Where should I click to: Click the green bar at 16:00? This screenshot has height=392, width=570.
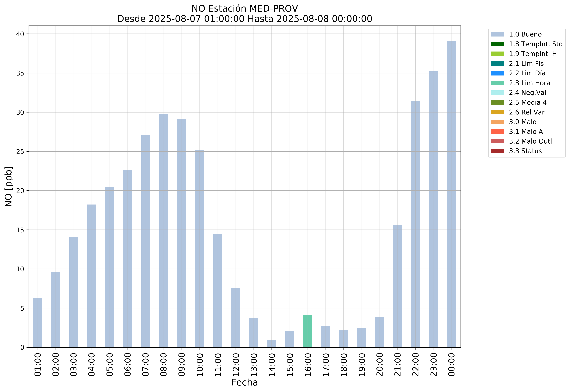pyautogui.click(x=307, y=331)
